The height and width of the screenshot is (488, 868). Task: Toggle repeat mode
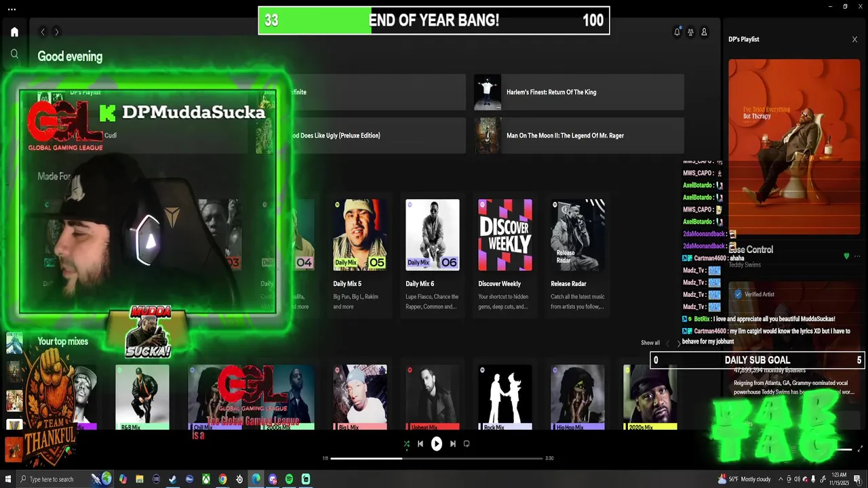(467, 444)
